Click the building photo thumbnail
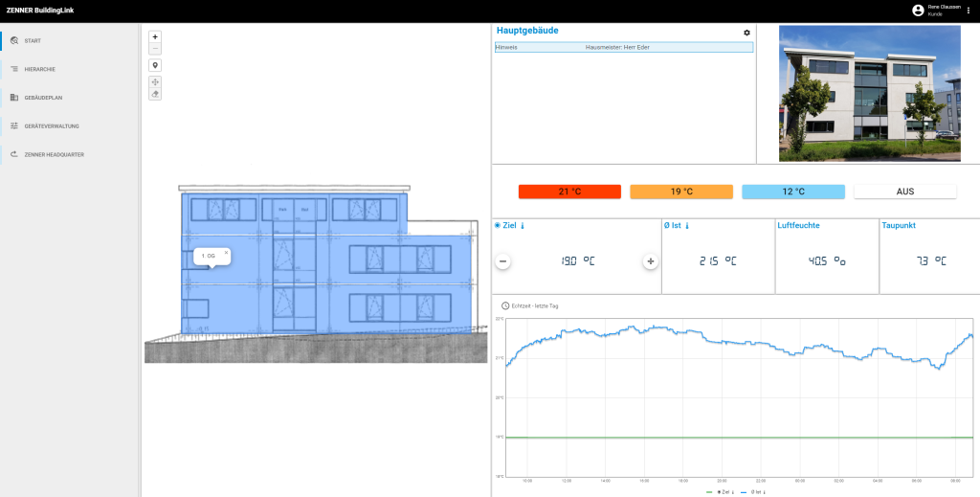This screenshot has width=980, height=497. (x=869, y=93)
